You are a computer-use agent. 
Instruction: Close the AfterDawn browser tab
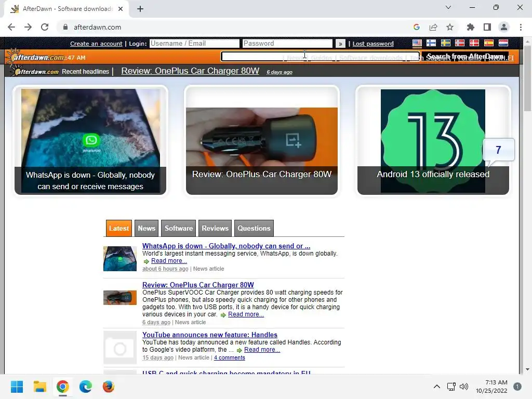pos(121,9)
